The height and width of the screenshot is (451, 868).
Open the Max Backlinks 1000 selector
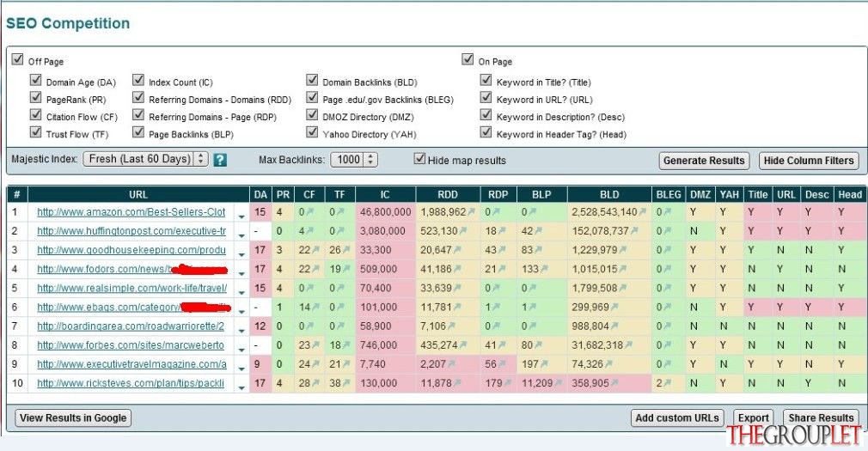(x=354, y=160)
